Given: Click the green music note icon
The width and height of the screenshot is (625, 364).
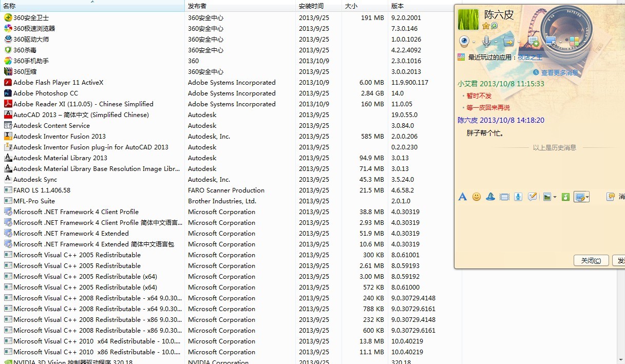Looking at the screenshot, I should [565, 197].
